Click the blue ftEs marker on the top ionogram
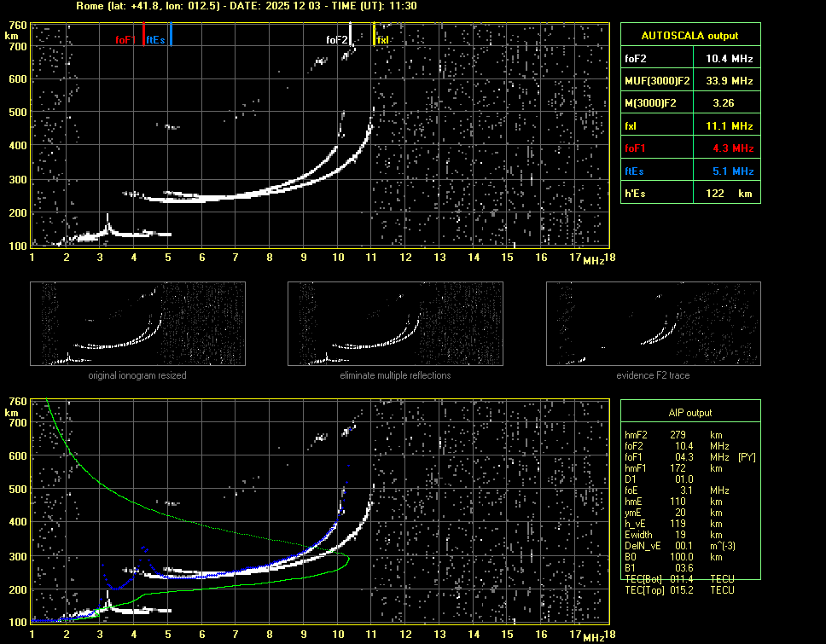Viewport: 826px width, 644px height. (171, 35)
